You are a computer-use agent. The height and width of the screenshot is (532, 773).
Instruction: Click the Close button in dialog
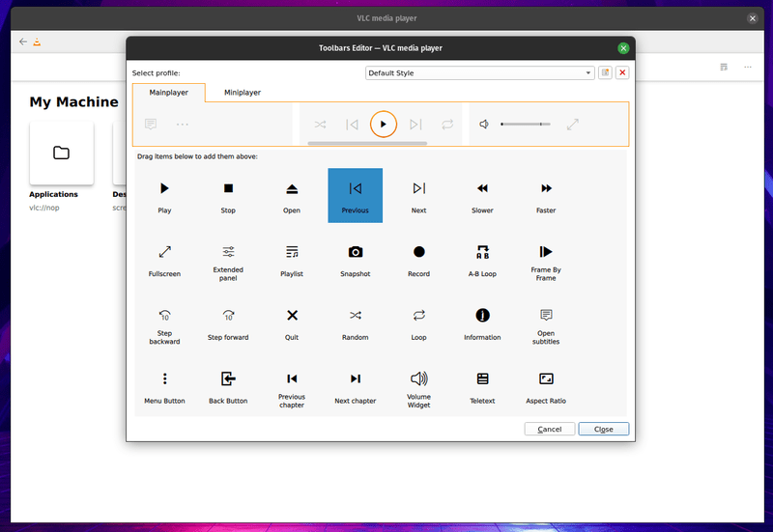[603, 429]
